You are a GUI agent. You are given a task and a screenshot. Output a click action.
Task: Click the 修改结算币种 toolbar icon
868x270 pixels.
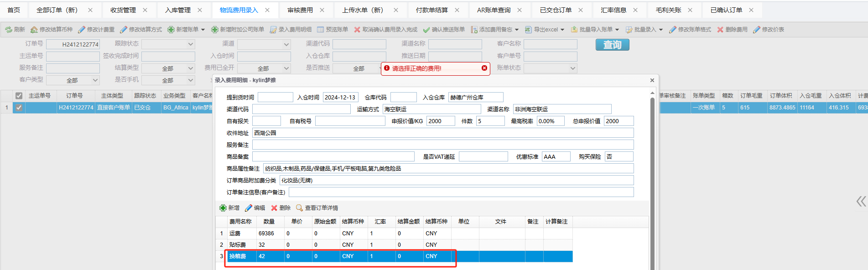(x=34, y=30)
